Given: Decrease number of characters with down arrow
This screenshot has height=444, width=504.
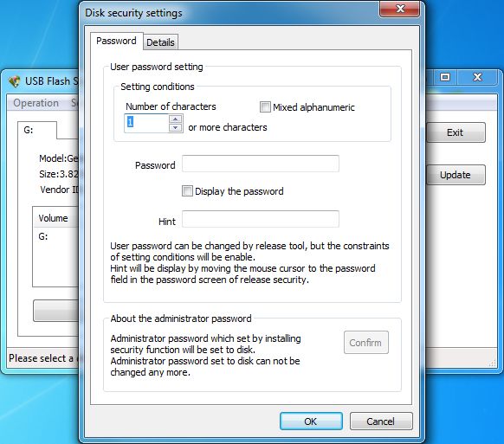Looking at the screenshot, I should click(x=175, y=127).
